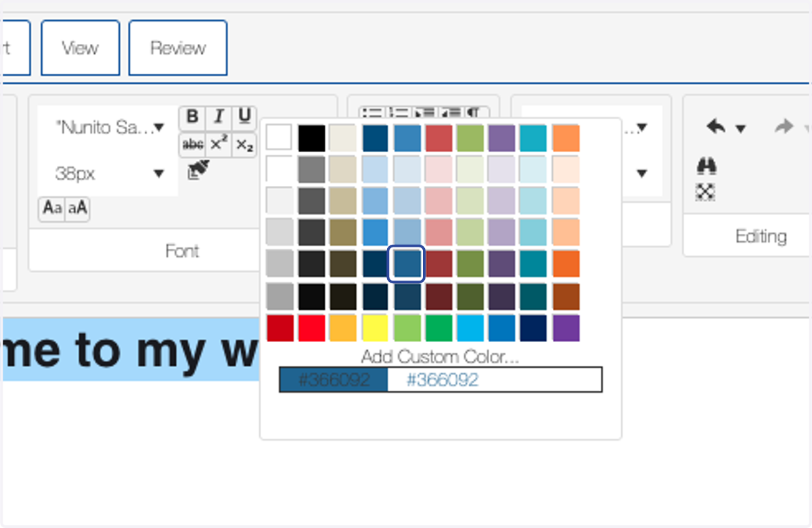Pick the orange swatch in the top row
This screenshot has width=812, height=528.
pos(566,138)
